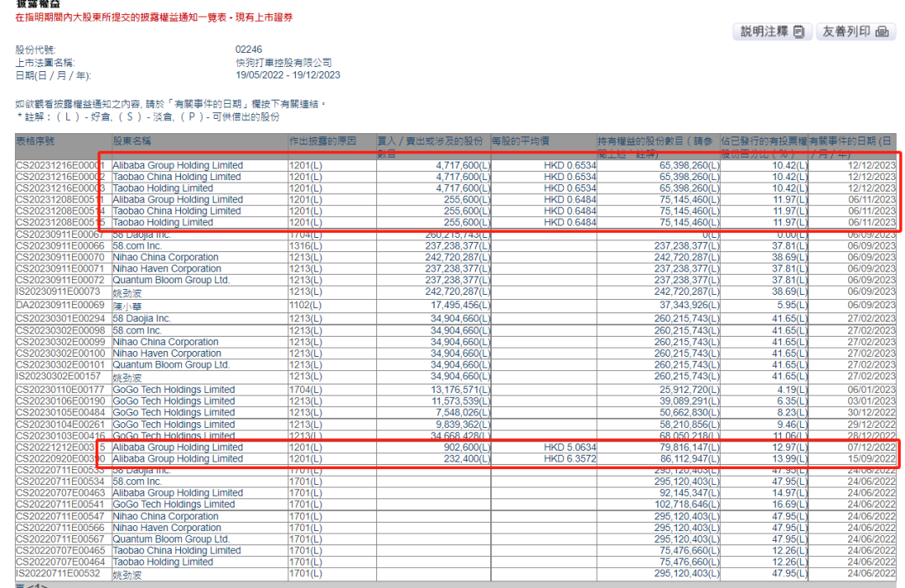Click shares held value 102,718,646(L)
The width and height of the screenshot is (905, 588).
coord(687,504)
